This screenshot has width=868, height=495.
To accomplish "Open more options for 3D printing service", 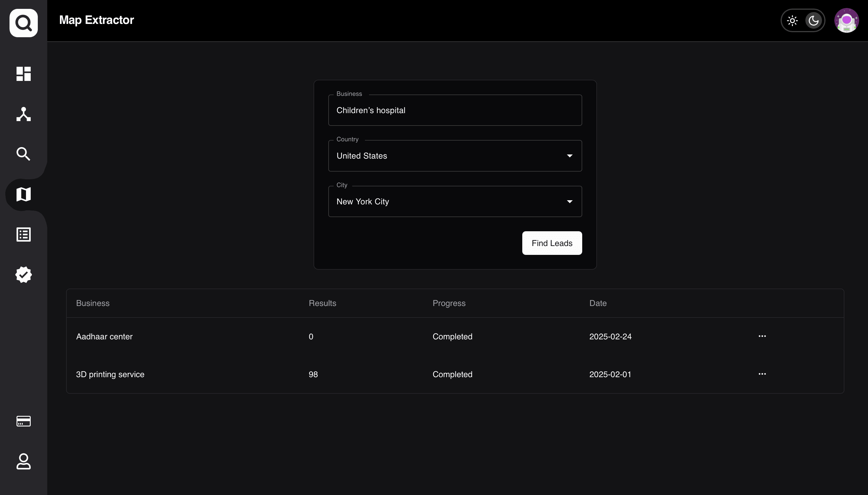I will click(x=762, y=374).
